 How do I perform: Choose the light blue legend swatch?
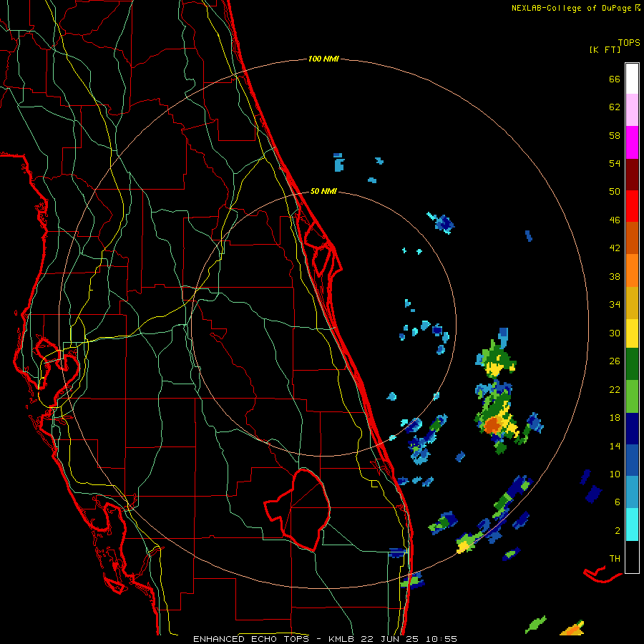coord(632,492)
